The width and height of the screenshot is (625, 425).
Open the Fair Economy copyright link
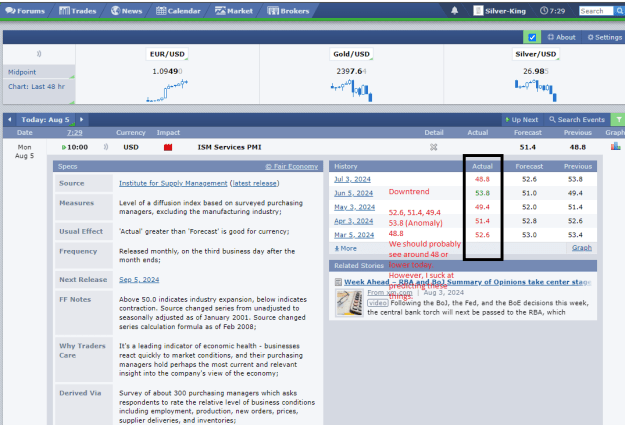pyautogui.click(x=292, y=166)
